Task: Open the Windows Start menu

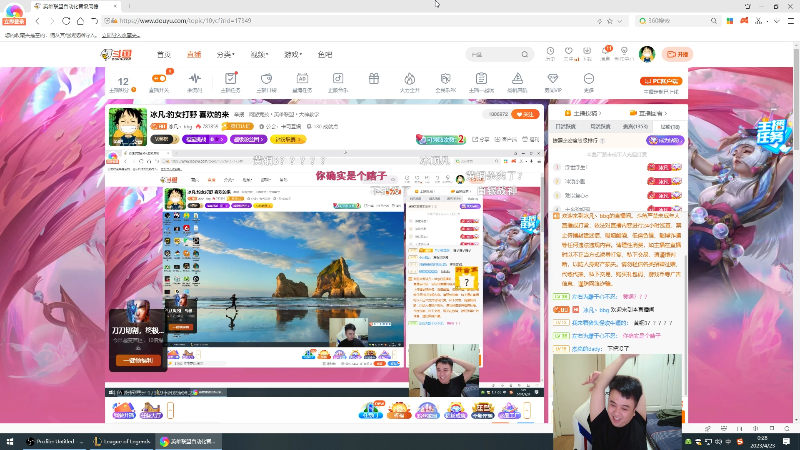Action: (10, 442)
